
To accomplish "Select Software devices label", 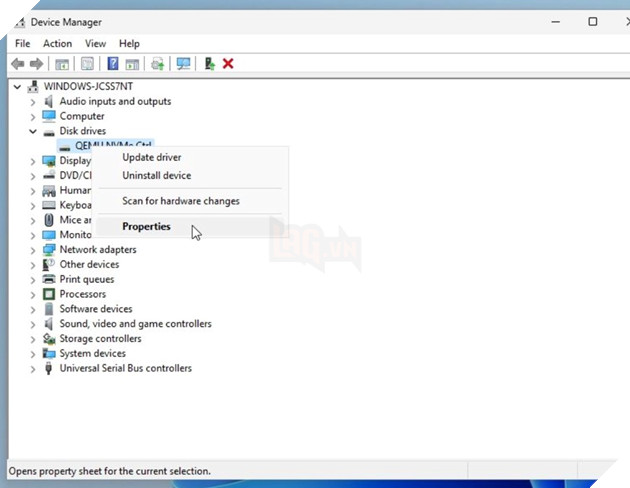I will click(96, 309).
